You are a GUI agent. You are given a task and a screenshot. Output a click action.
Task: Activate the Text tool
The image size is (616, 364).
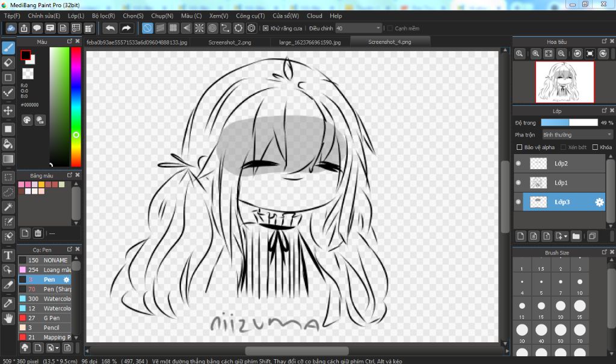click(8, 256)
